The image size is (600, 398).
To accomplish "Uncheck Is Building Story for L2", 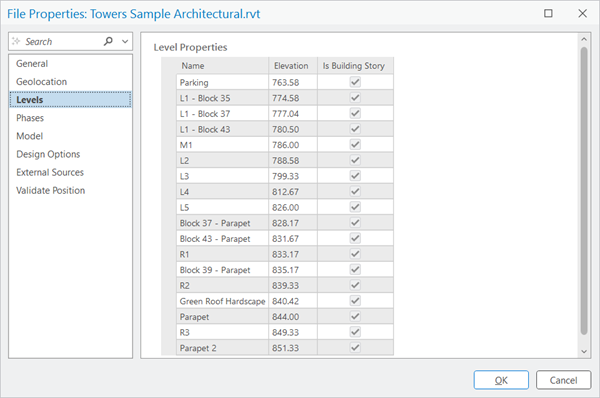I will (x=355, y=160).
